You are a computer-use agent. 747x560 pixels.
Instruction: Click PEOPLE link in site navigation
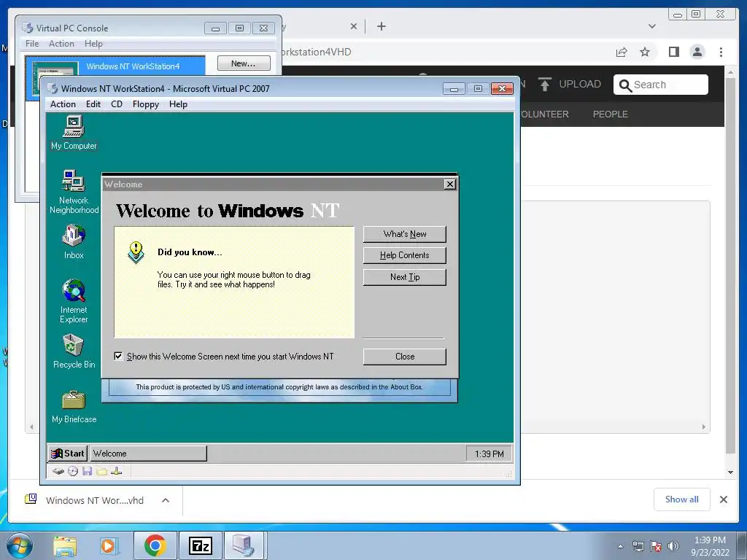coord(611,114)
